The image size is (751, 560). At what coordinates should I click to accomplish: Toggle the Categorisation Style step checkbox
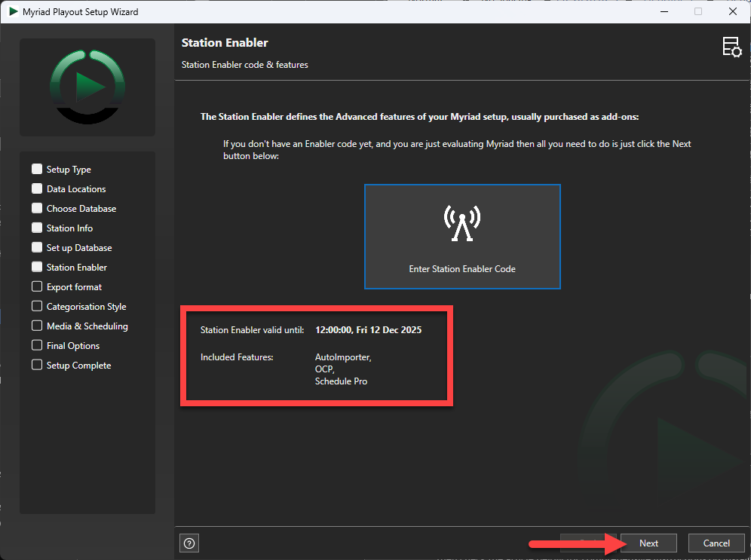tap(37, 306)
